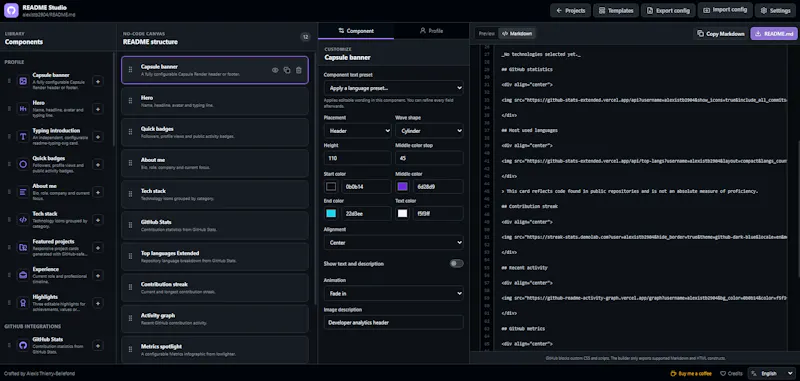Add GitHub Stats from library with plus
This screenshot has height=381, width=800.
tap(98, 345)
